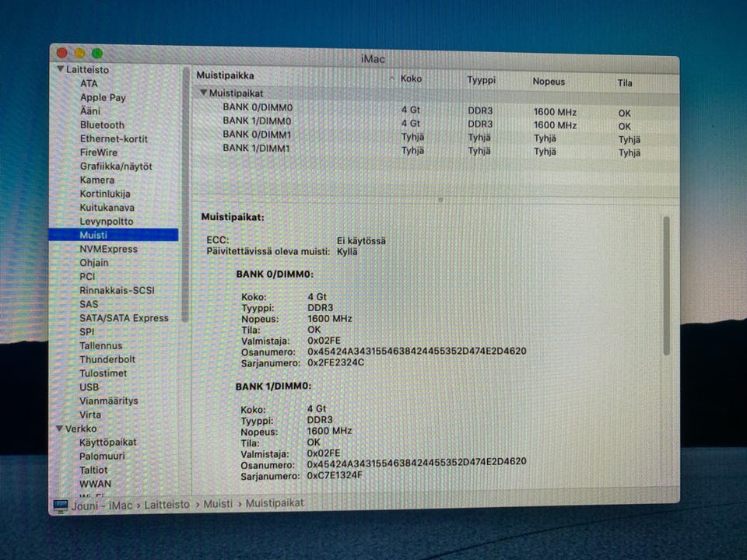Click Laitteisto in the path bar
The height and width of the screenshot is (560, 747).
point(167,504)
